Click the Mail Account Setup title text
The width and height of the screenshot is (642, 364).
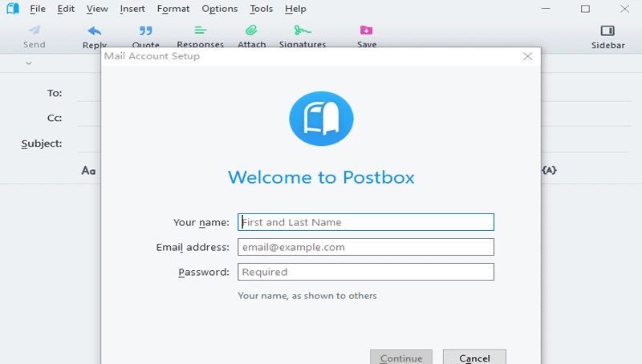pos(152,56)
